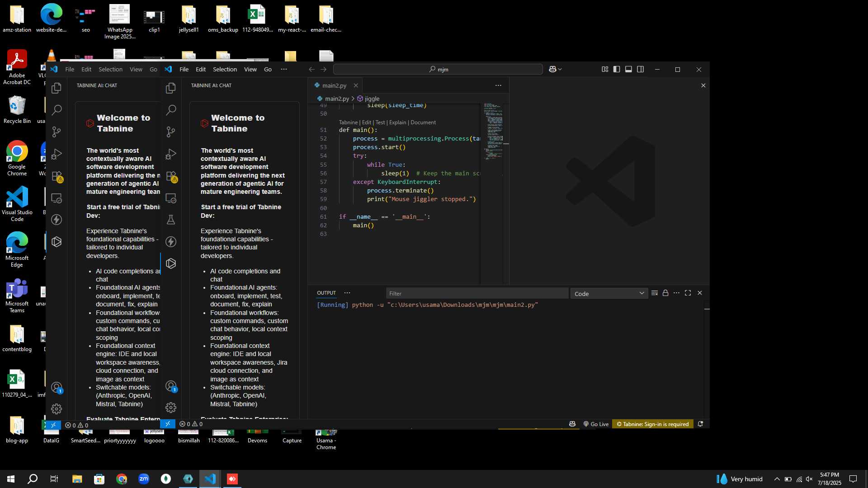Open Search view in the back window
868x488 pixels.
pos(57,110)
